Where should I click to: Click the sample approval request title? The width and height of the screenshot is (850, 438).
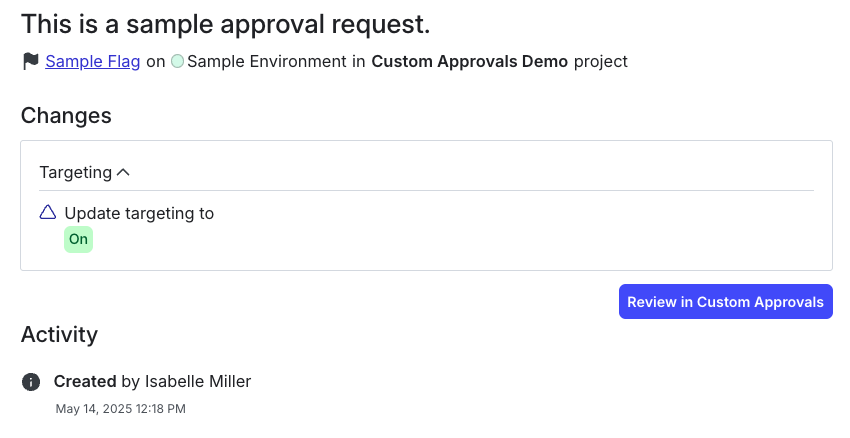tap(225, 24)
